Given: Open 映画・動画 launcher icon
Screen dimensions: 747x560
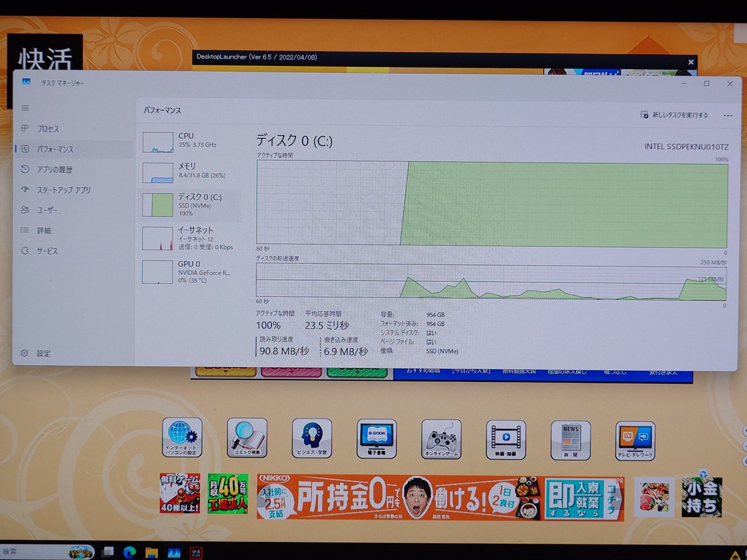Looking at the screenshot, I should pyautogui.click(x=506, y=440).
